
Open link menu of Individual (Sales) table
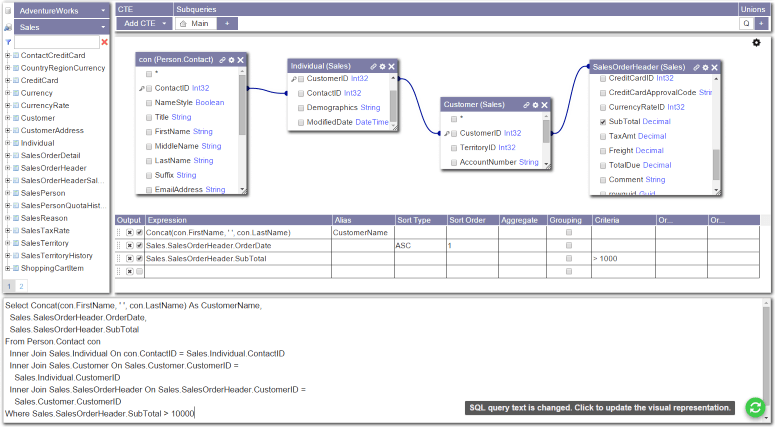coord(374,66)
